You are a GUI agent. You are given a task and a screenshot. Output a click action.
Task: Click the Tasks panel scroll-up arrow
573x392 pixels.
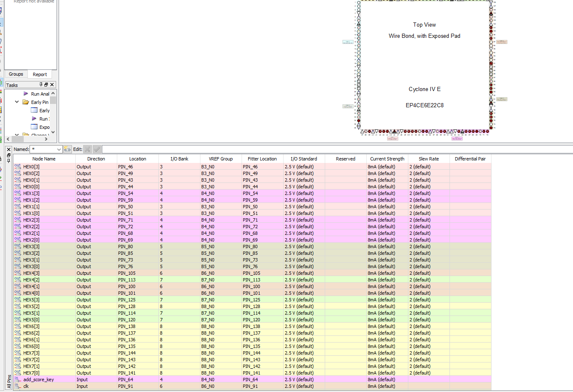point(53,93)
